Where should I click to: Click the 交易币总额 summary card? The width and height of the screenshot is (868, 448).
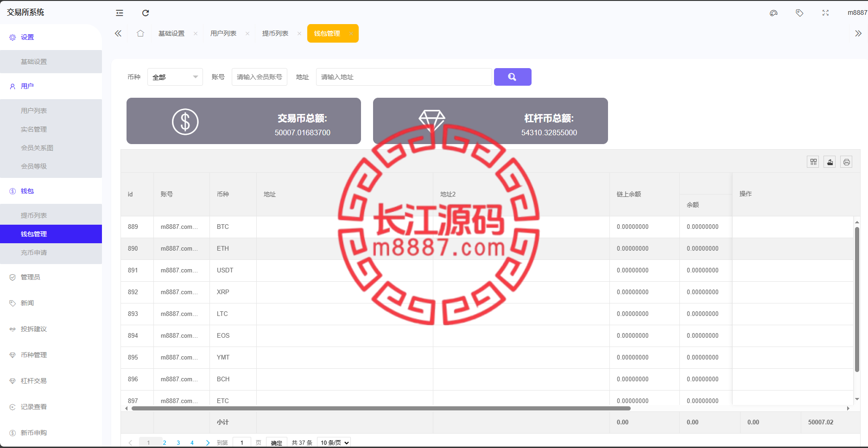pos(244,121)
